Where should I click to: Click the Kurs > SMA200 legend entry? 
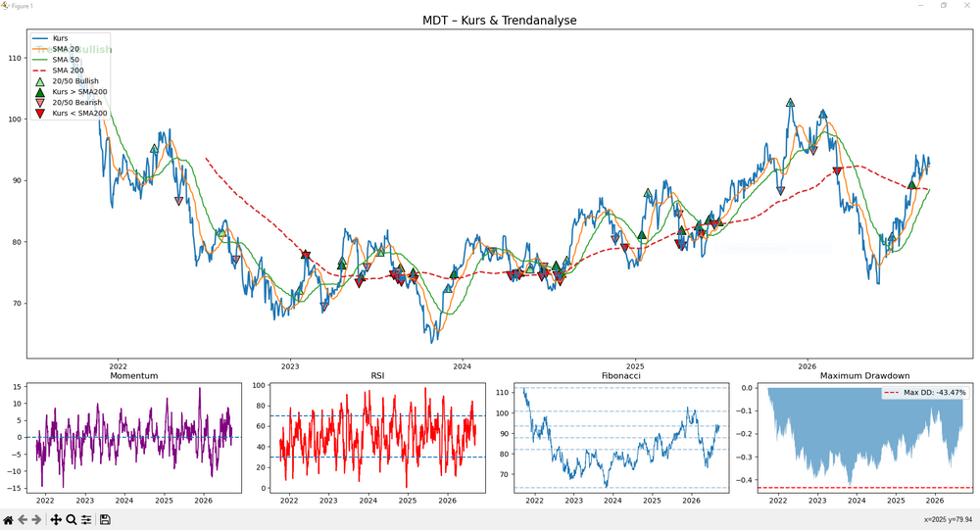pos(79,91)
